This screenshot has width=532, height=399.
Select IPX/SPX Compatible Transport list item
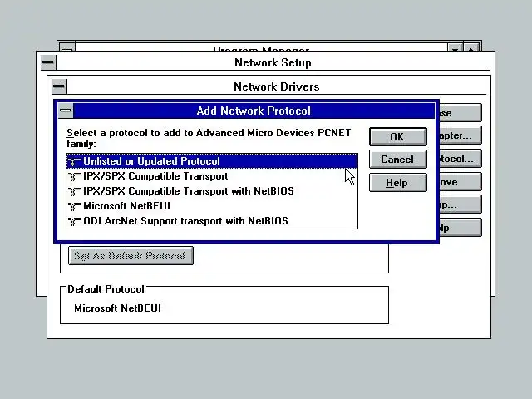click(x=212, y=176)
